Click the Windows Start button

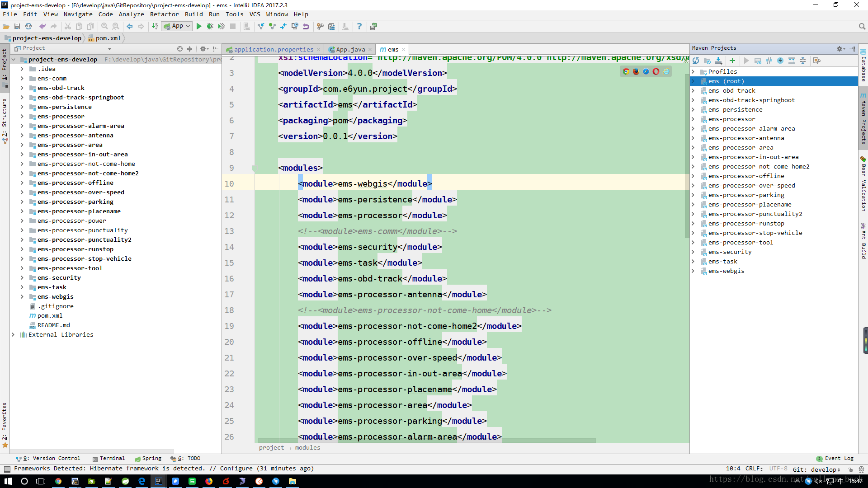pyautogui.click(x=8, y=481)
